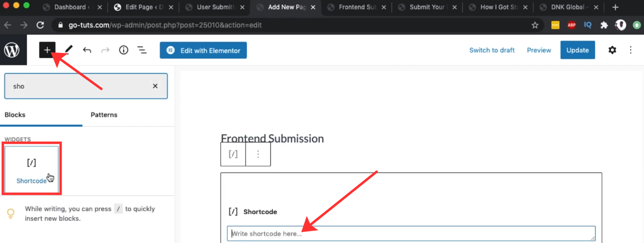644x243 pixels.
Task: Select the Blocks tab
Action: 15,115
